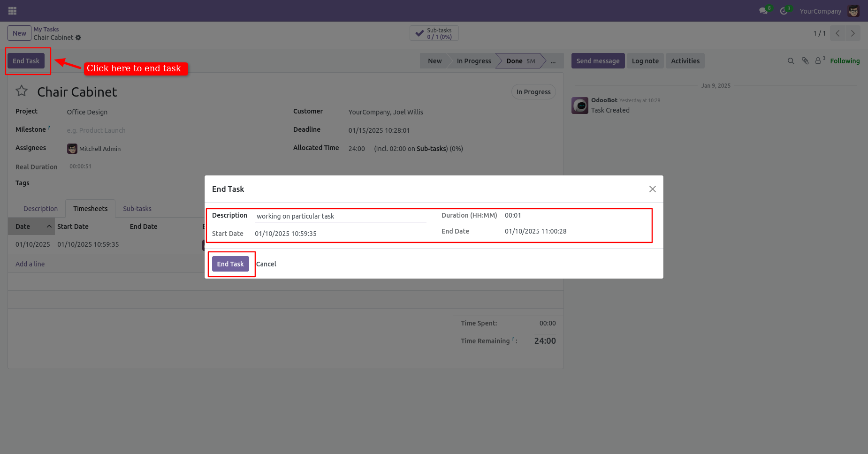
Task: Switch to the Sub-tasks tab
Action: [137, 209]
